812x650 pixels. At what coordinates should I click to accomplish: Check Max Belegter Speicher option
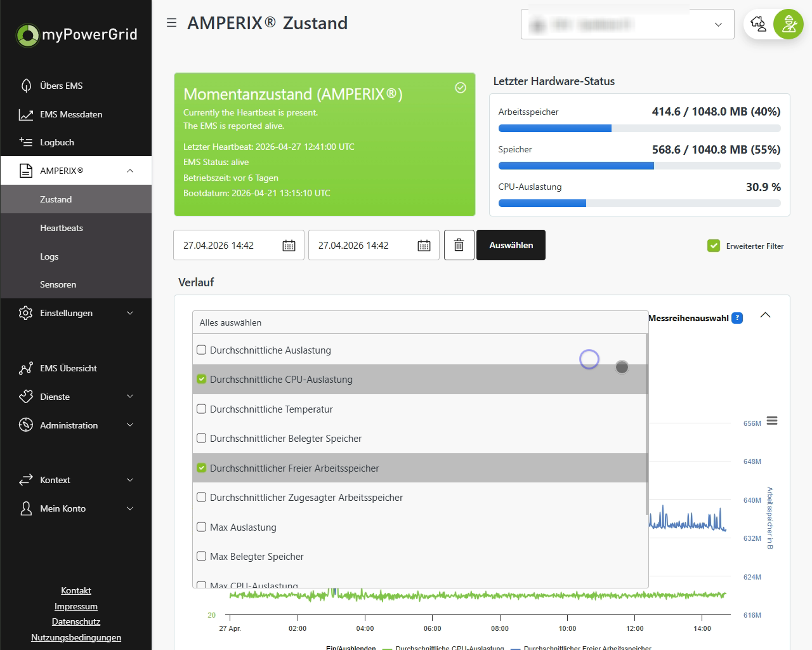coord(202,556)
